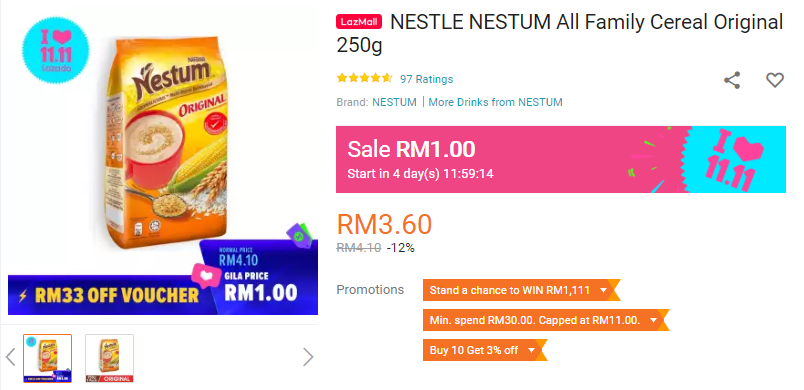The width and height of the screenshot is (804, 390).
Task: Click the star rating icons
Action: tap(365, 78)
